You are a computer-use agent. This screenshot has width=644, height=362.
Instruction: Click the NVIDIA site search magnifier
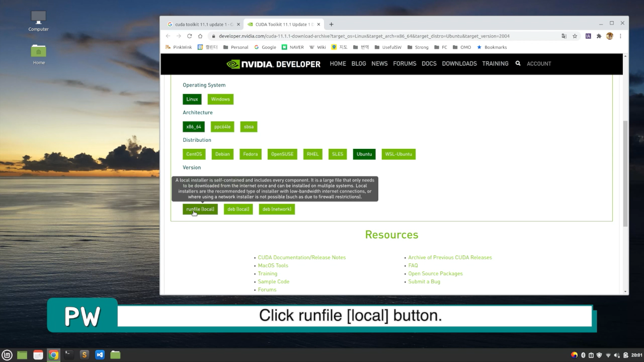pos(518,63)
